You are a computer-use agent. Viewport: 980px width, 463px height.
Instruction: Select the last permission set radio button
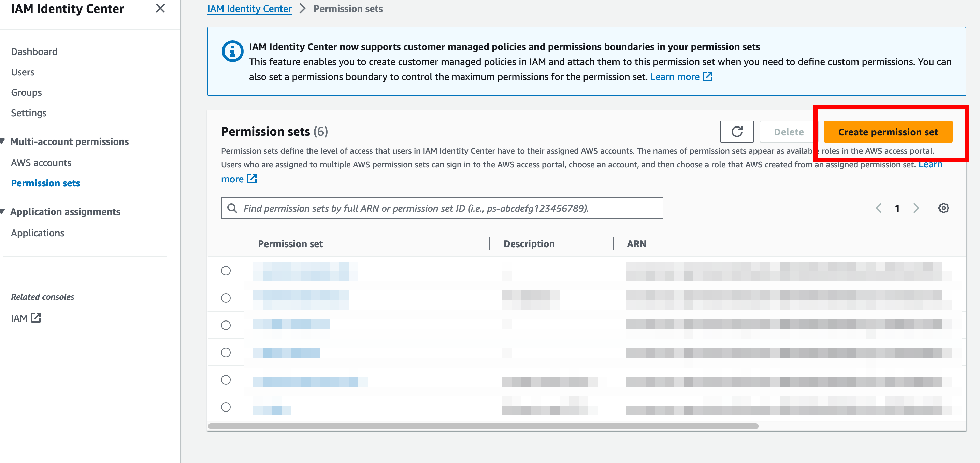click(226, 407)
